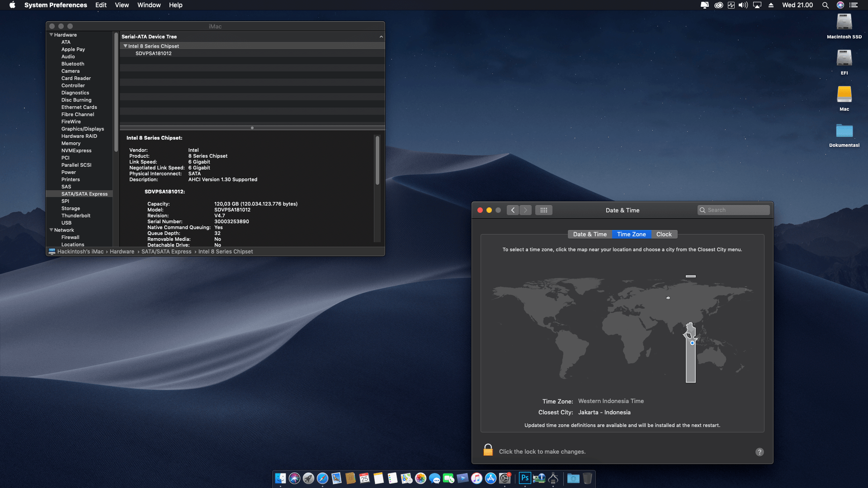Launch Safari from the Dock
Viewport: 868px width, 488px height.
(x=322, y=478)
